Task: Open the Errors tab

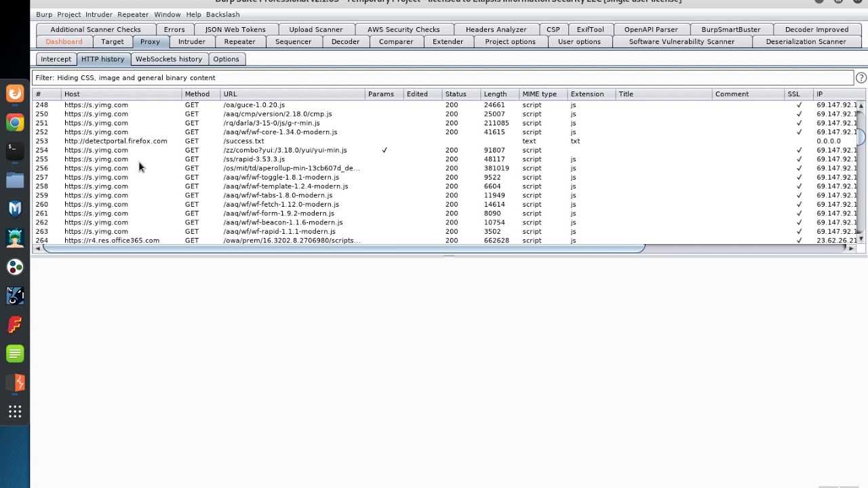Action: pos(174,29)
